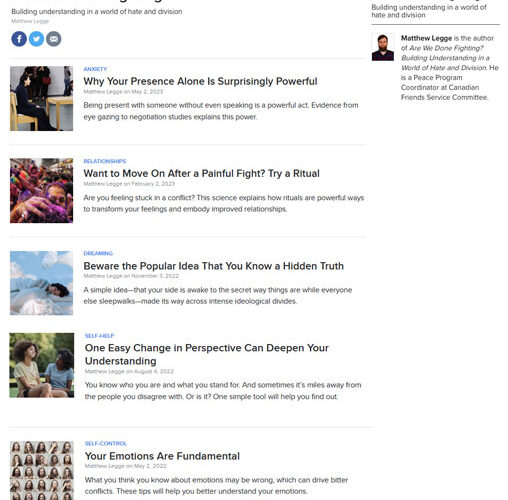Click the sleeping on clouds thumbnail

coord(41,283)
